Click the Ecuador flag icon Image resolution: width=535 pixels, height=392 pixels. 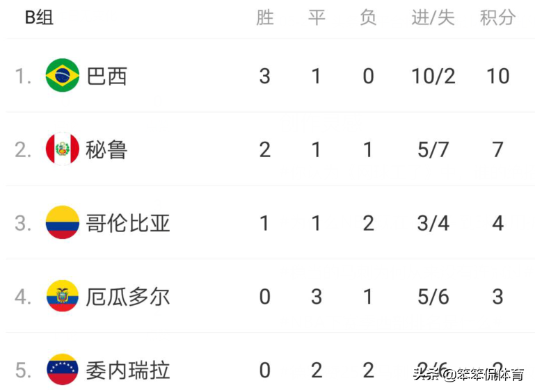coord(63,296)
